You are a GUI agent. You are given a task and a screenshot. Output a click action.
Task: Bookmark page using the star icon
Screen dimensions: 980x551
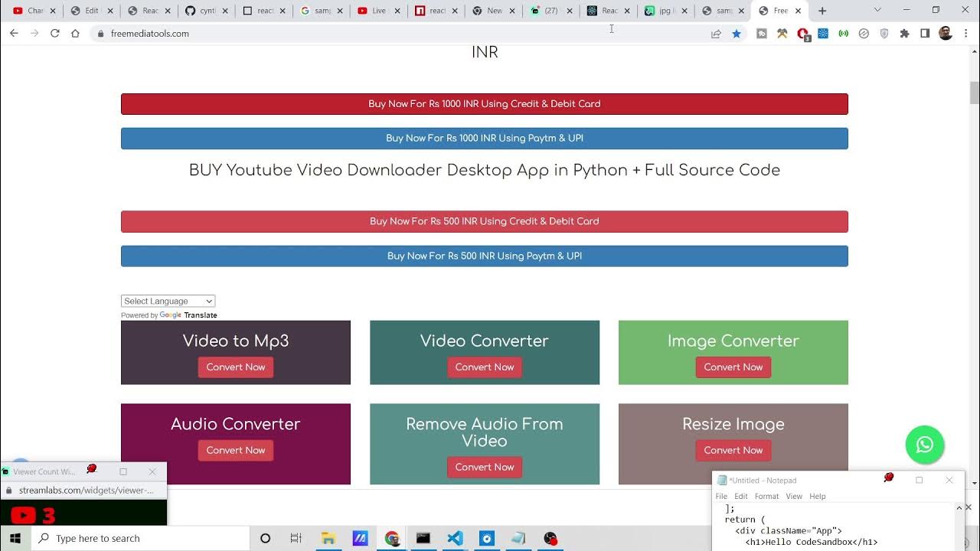tap(737, 34)
